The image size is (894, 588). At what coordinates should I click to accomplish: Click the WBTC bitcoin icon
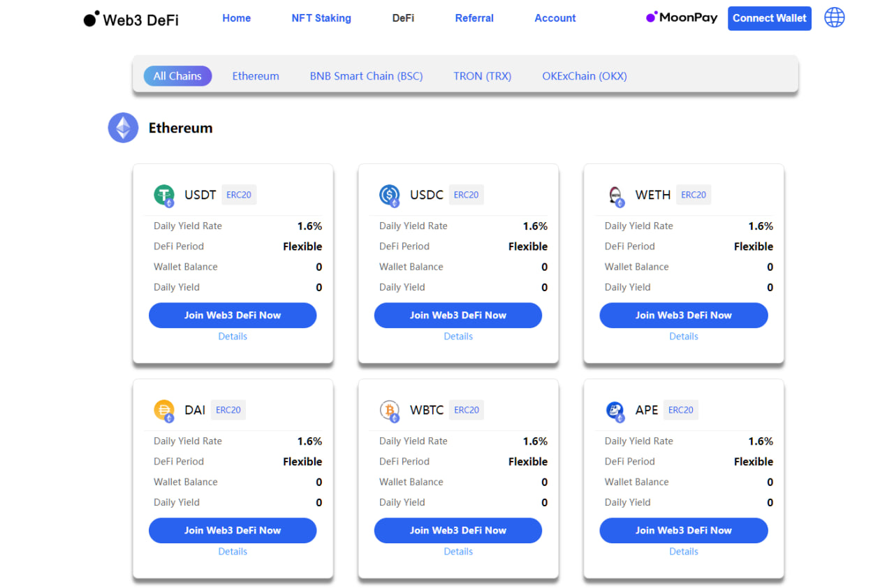(390, 411)
